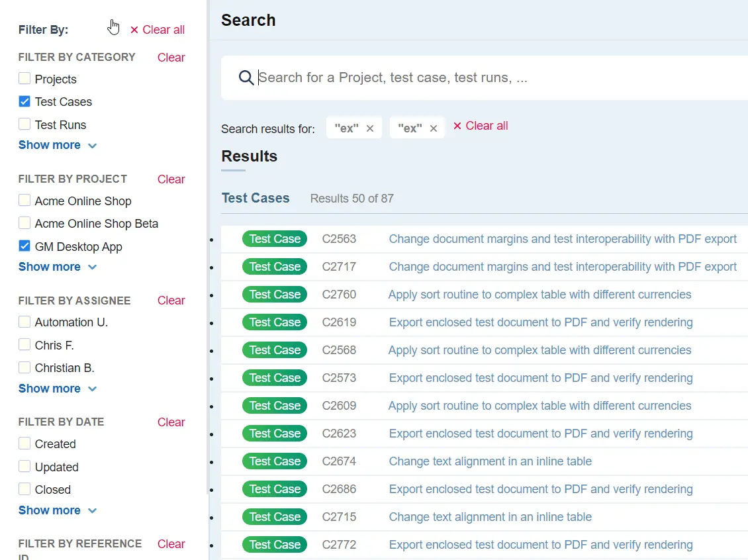748x560 pixels.
Task: Click the Test Case badge for C2760
Action: pos(275,295)
